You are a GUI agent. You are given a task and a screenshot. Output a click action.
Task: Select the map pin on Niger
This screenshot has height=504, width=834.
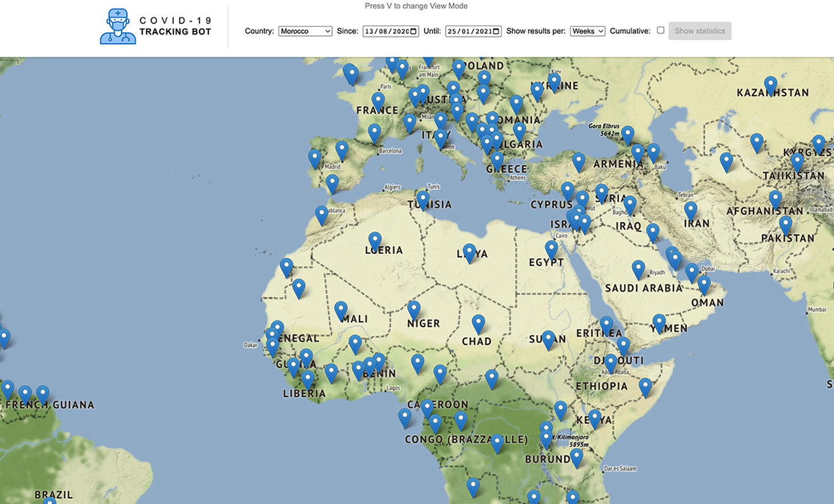414,310
